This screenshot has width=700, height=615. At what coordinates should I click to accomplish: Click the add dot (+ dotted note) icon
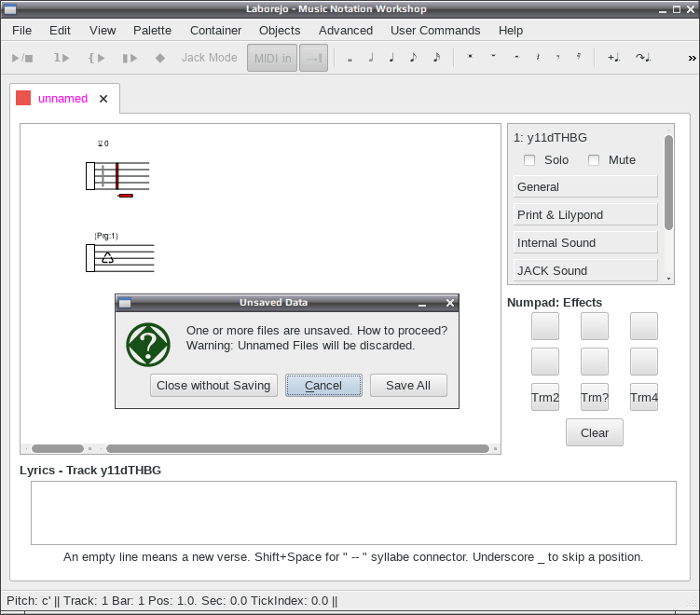pyautogui.click(x=614, y=58)
